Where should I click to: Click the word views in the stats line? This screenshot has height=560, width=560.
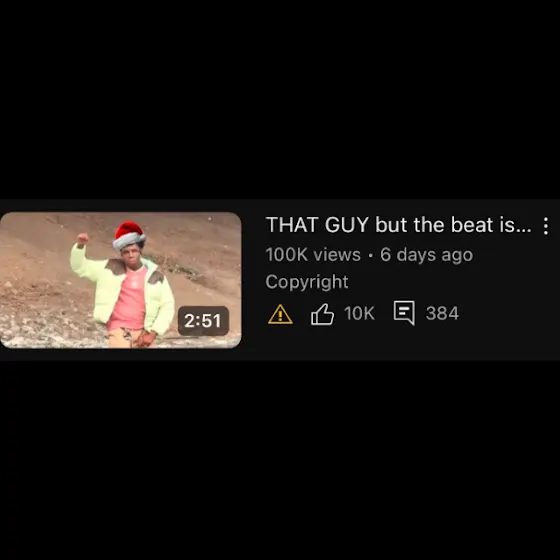click(337, 255)
